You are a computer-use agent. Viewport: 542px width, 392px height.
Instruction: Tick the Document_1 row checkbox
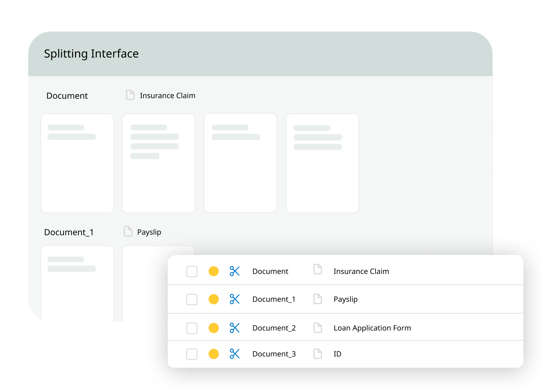click(x=192, y=299)
